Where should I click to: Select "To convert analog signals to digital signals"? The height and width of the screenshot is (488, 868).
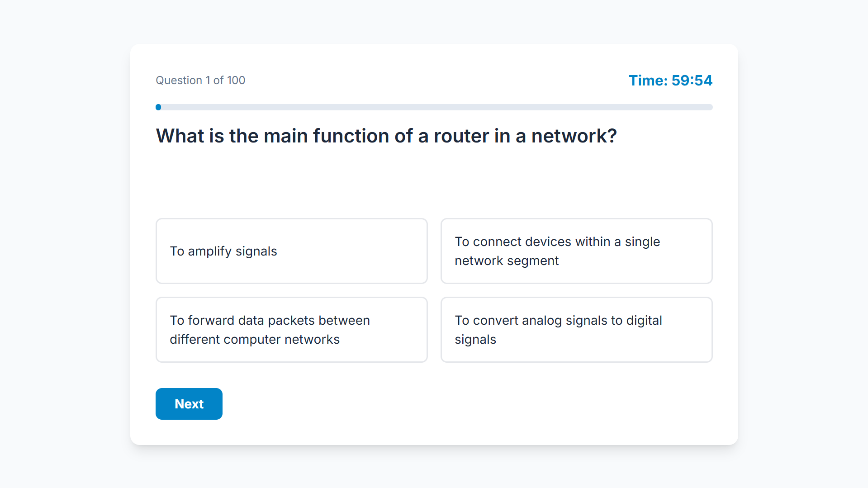pos(576,330)
